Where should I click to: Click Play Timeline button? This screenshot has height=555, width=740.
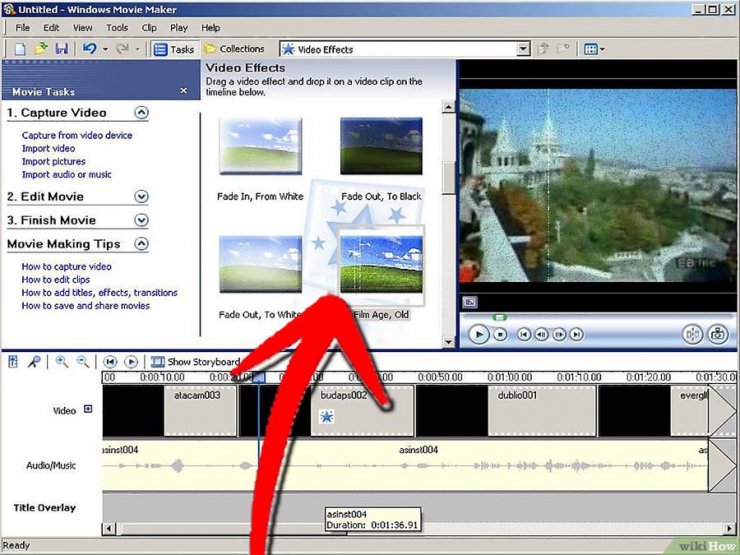(131, 362)
